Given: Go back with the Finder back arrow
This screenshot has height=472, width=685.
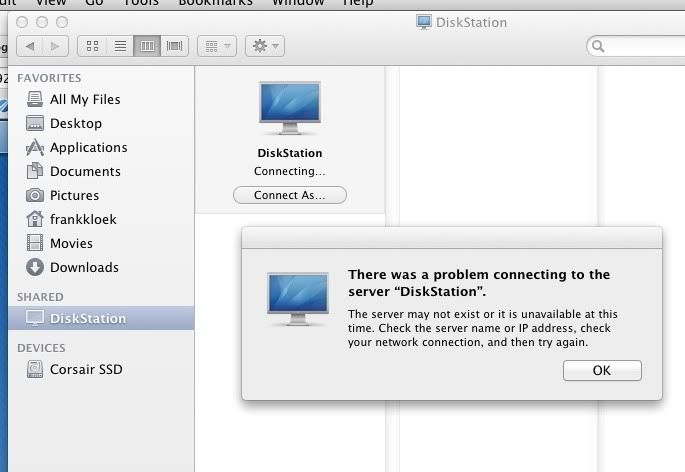Looking at the screenshot, I should 30,46.
